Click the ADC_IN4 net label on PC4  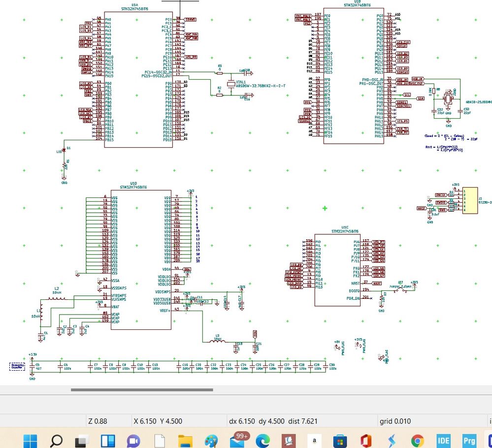pyautogui.click(x=191, y=34)
